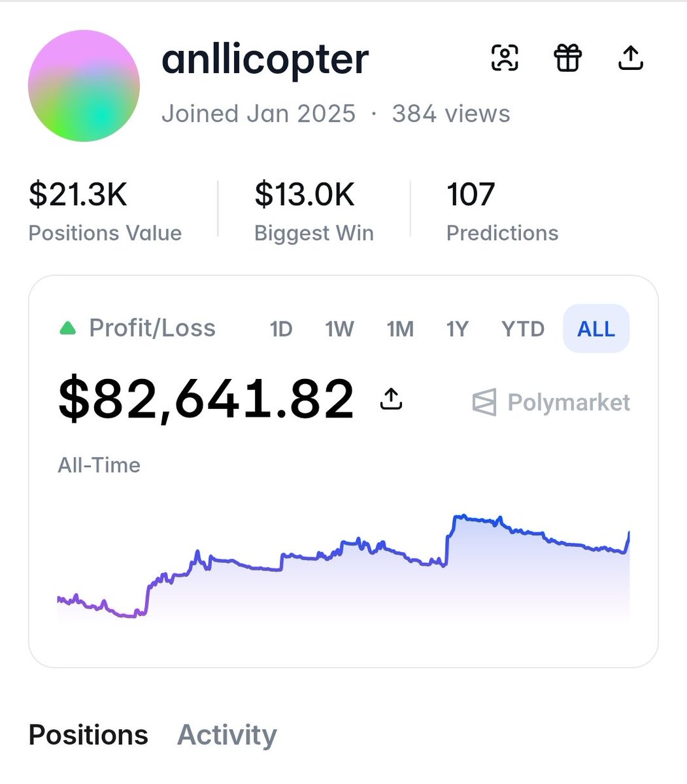The image size is (687, 784).
Task: Select the 1M time range
Action: tap(400, 329)
